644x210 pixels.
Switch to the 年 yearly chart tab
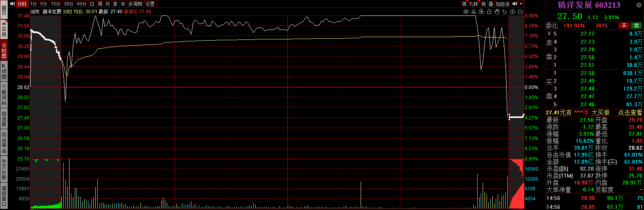123,4
